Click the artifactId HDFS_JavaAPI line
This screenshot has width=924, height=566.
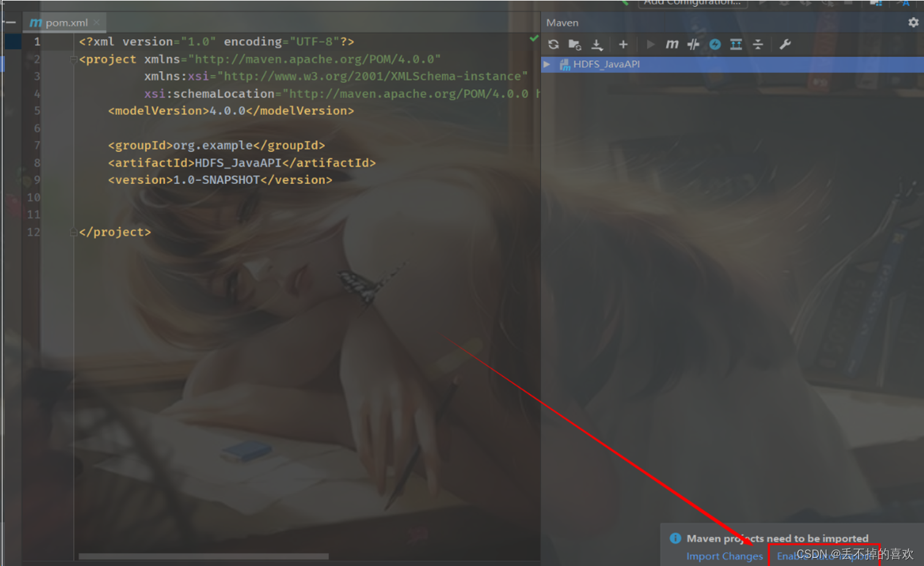pyautogui.click(x=242, y=163)
